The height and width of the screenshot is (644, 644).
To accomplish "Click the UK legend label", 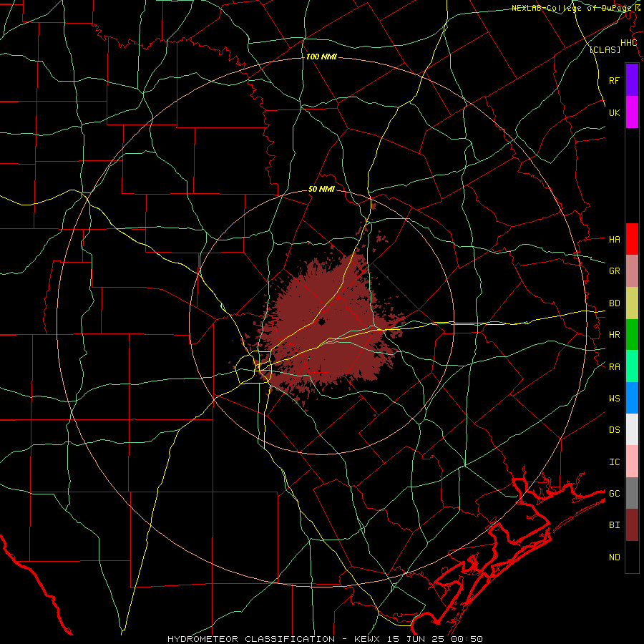I will click(614, 112).
